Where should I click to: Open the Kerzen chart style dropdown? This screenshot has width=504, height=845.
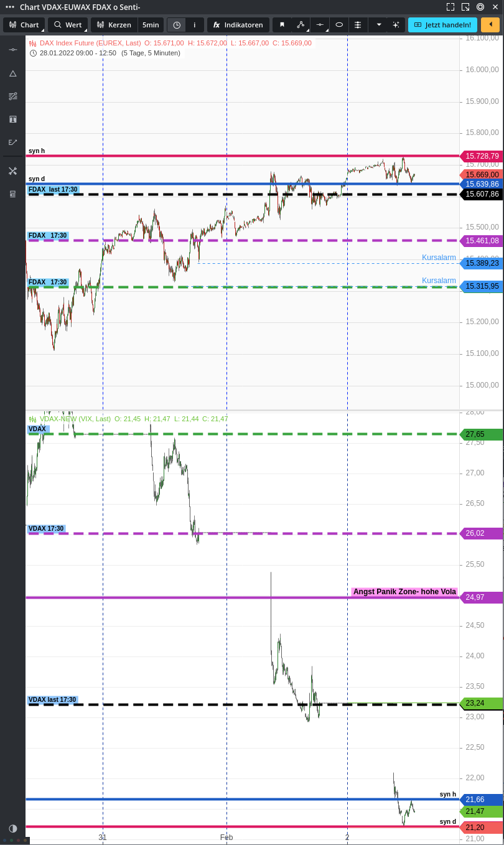[114, 25]
